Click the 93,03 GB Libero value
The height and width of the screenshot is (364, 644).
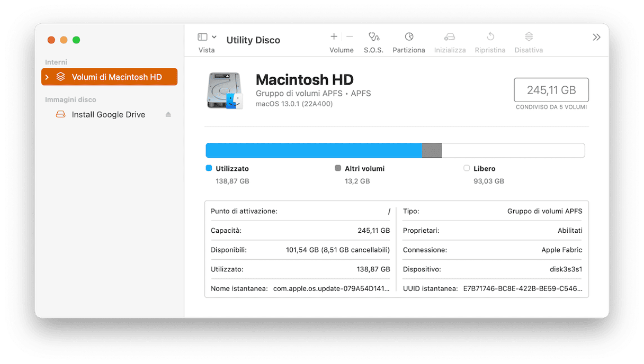(x=489, y=181)
